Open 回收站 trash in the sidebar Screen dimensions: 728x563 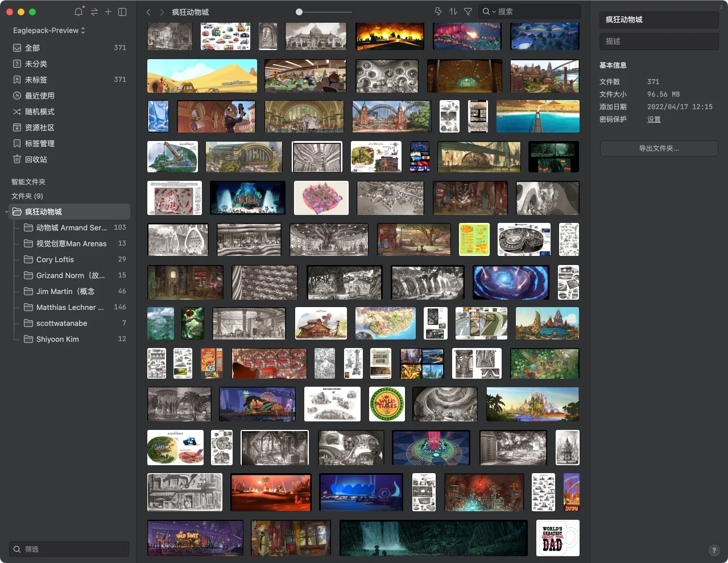(69, 159)
